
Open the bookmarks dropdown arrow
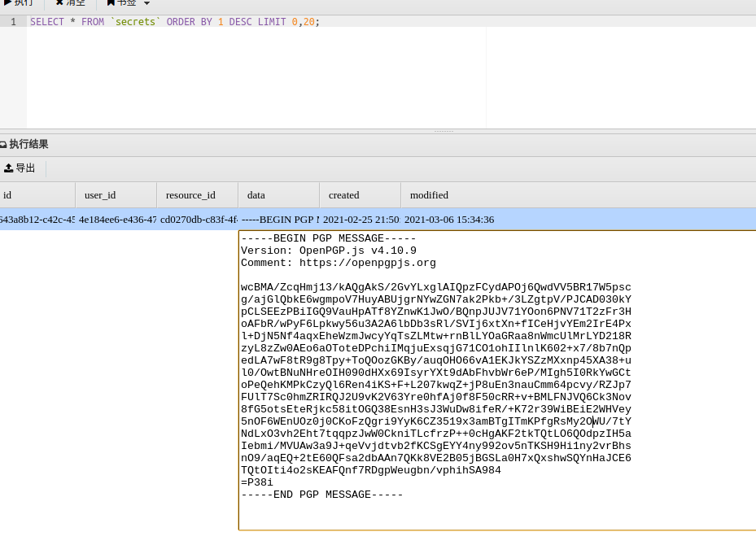[147, 3]
